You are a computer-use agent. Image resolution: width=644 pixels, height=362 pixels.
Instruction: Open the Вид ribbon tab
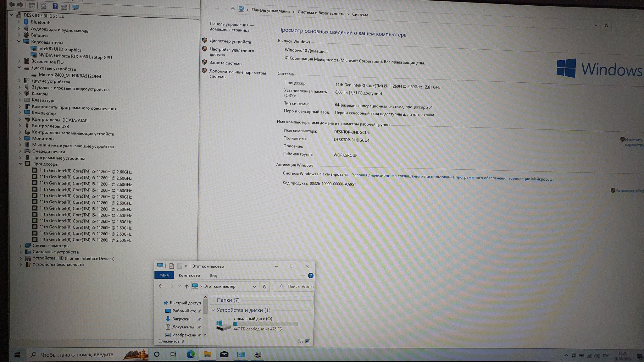[x=213, y=276]
